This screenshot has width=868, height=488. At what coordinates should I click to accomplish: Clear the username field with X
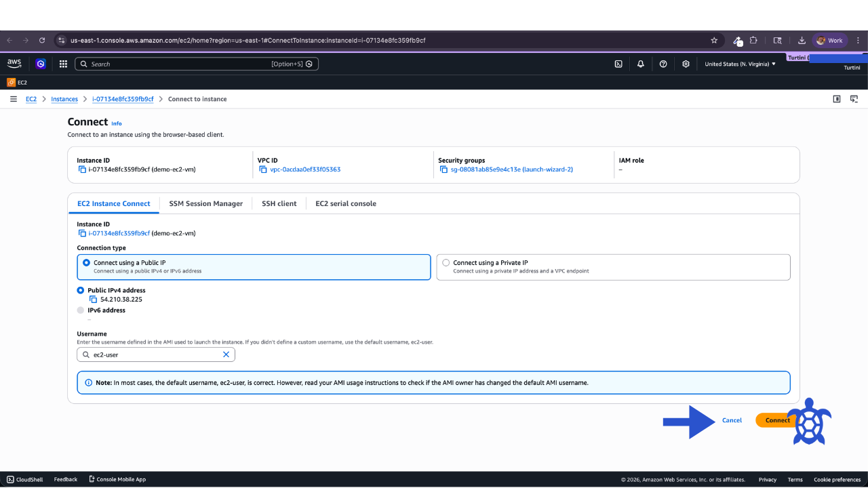coord(226,354)
